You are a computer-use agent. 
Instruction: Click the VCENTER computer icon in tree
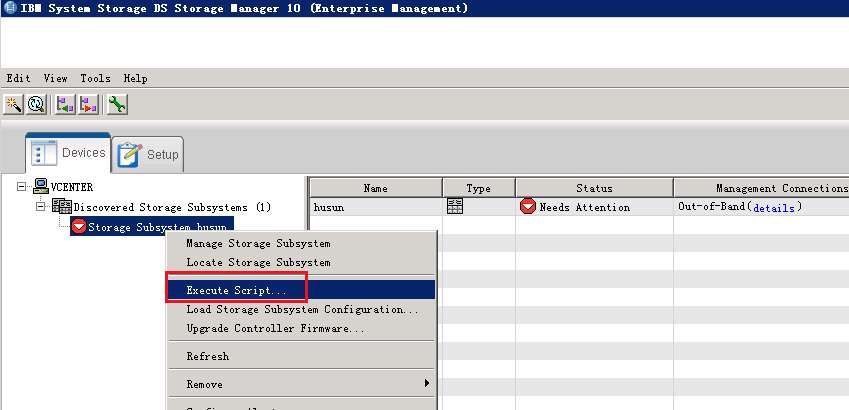coord(41,186)
